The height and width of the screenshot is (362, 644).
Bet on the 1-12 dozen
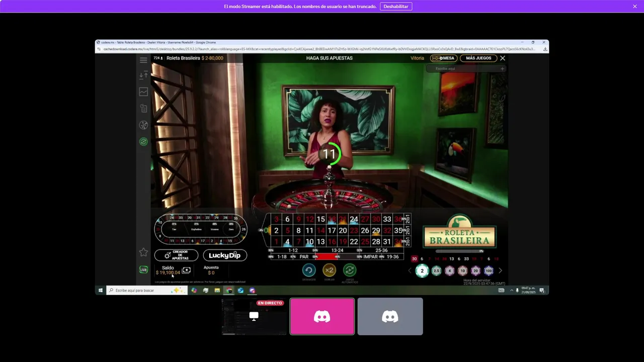pos(293,250)
